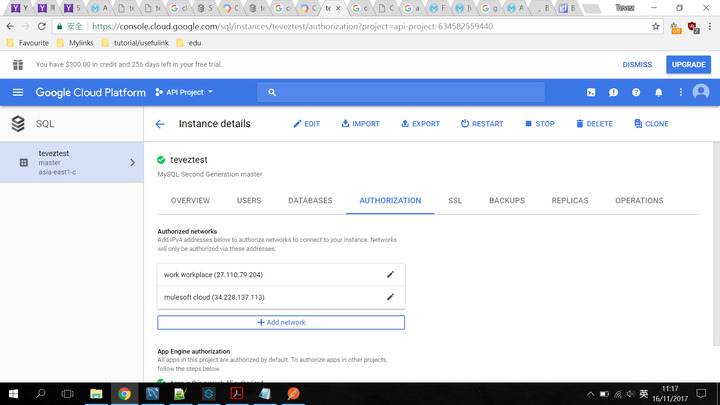Edit the mulesoft cloud network entry

391,297
